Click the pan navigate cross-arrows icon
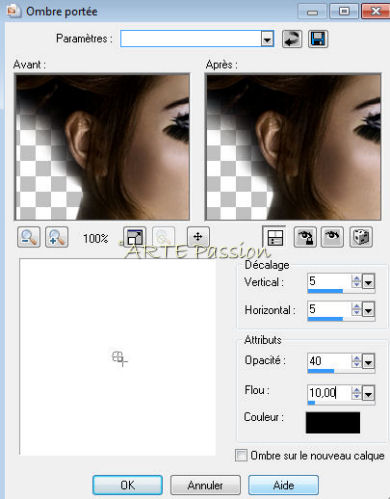The image size is (390, 499). pos(198,237)
